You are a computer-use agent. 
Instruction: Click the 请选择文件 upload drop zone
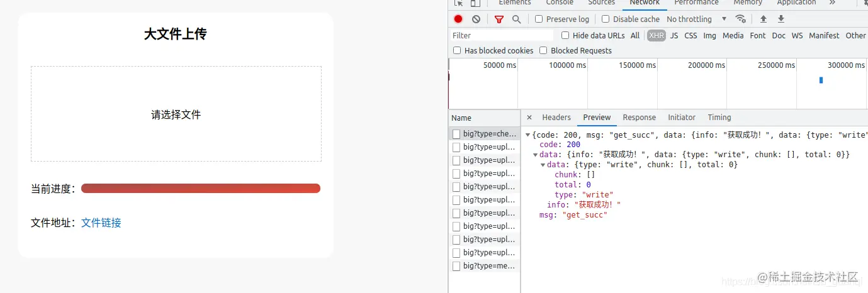(176, 114)
